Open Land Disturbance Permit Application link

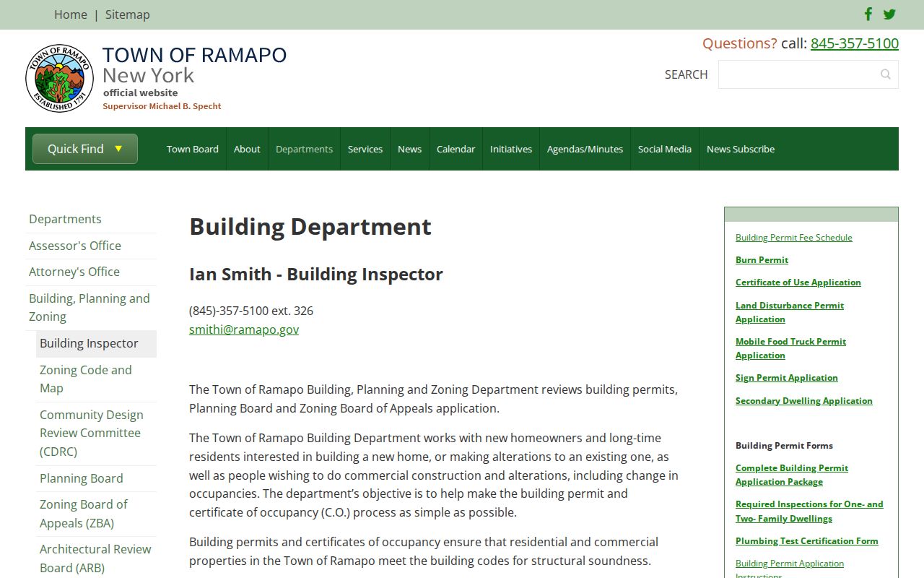(x=790, y=312)
